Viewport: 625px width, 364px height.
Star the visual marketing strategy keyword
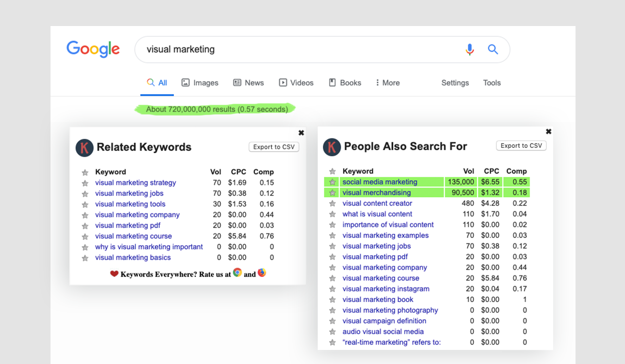[84, 183]
